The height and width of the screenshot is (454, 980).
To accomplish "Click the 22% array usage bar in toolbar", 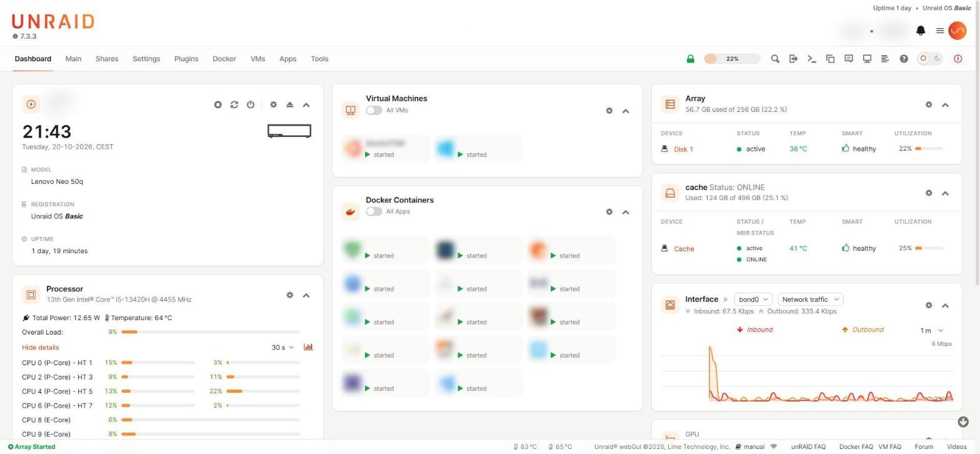I will (x=732, y=59).
